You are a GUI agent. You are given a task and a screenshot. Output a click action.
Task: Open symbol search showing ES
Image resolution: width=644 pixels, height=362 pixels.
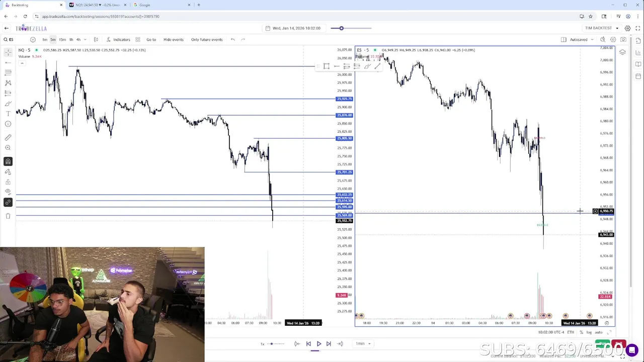tap(9, 40)
